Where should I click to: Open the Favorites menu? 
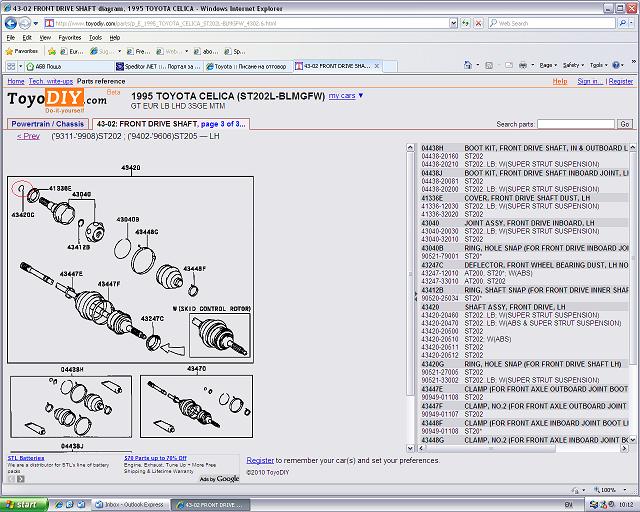click(x=69, y=37)
